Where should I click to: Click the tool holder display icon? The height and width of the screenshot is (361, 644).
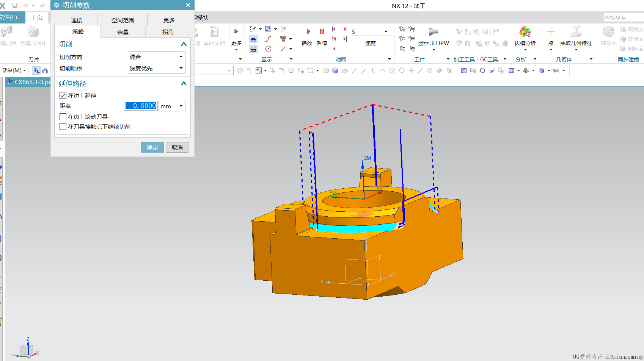point(283,39)
